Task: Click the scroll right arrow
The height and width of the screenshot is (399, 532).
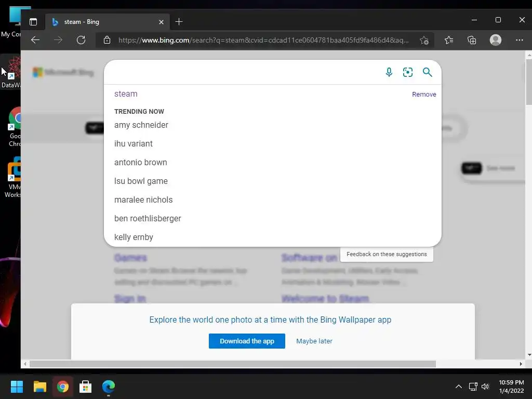Action: [521, 364]
